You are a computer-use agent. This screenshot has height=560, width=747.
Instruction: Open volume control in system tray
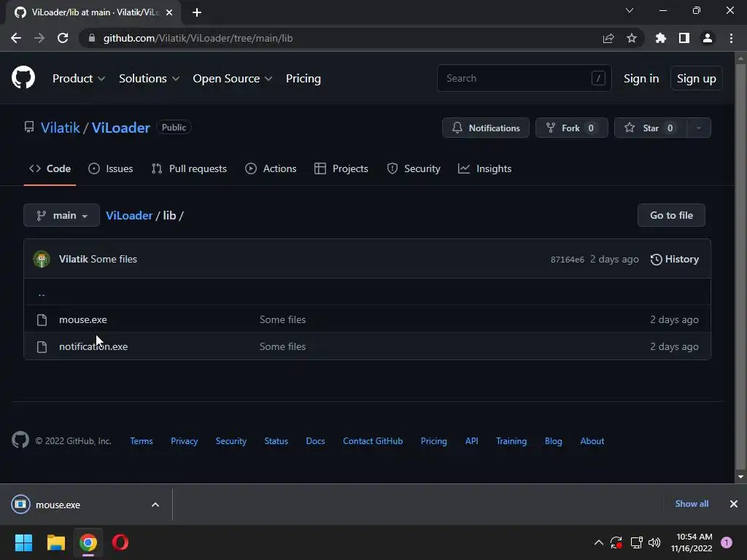pos(654,542)
